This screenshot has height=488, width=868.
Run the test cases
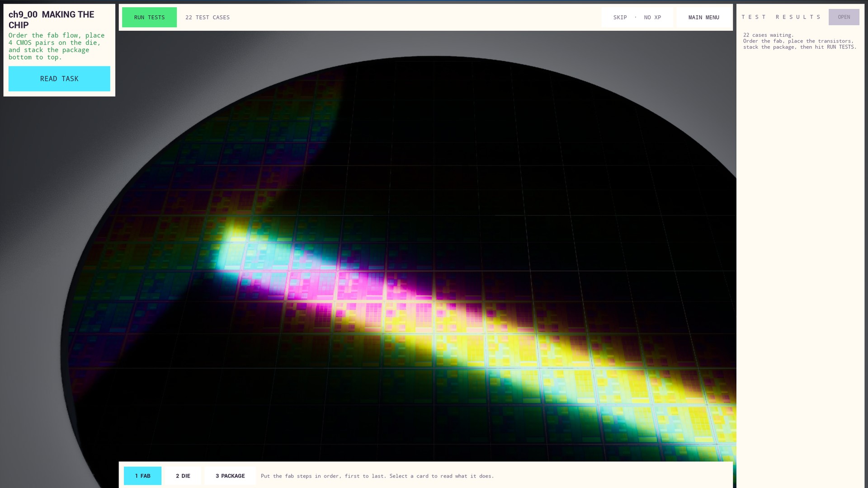tap(149, 17)
